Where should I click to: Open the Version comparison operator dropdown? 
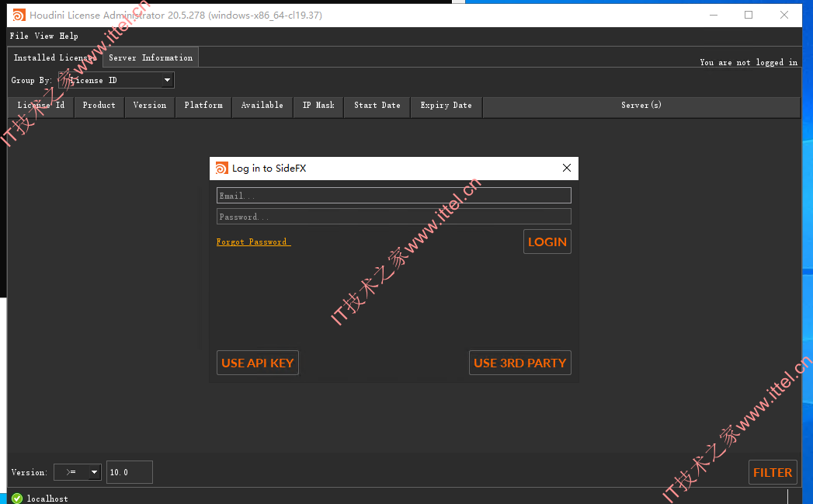78,472
